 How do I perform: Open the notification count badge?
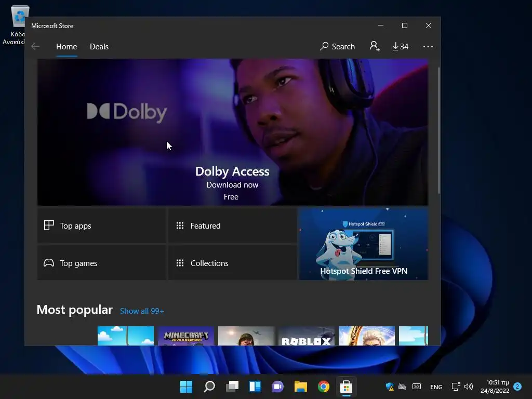pos(517,387)
